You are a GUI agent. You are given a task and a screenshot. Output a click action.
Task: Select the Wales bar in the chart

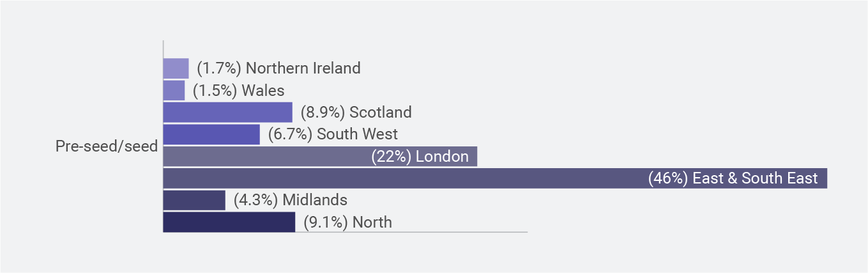pos(174,90)
